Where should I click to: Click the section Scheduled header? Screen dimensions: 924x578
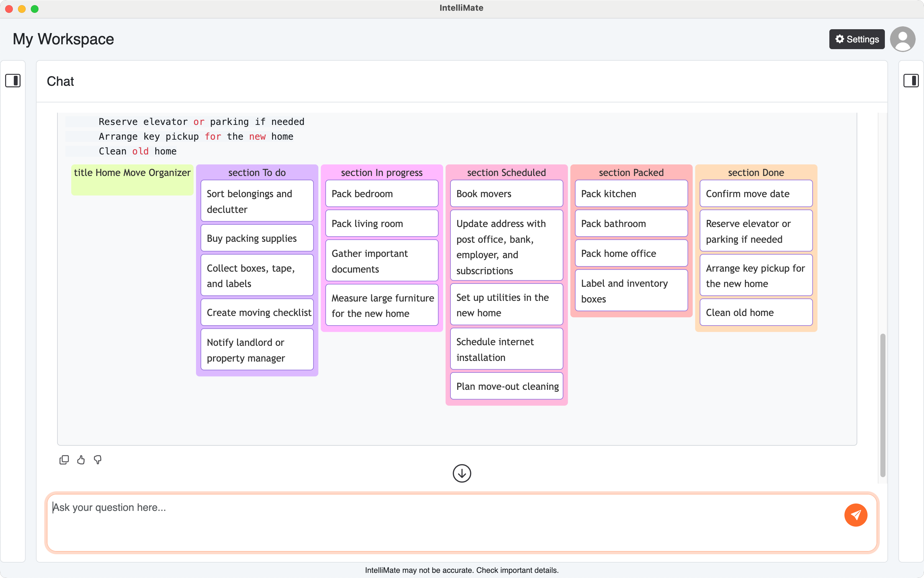pyautogui.click(x=507, y=172)
